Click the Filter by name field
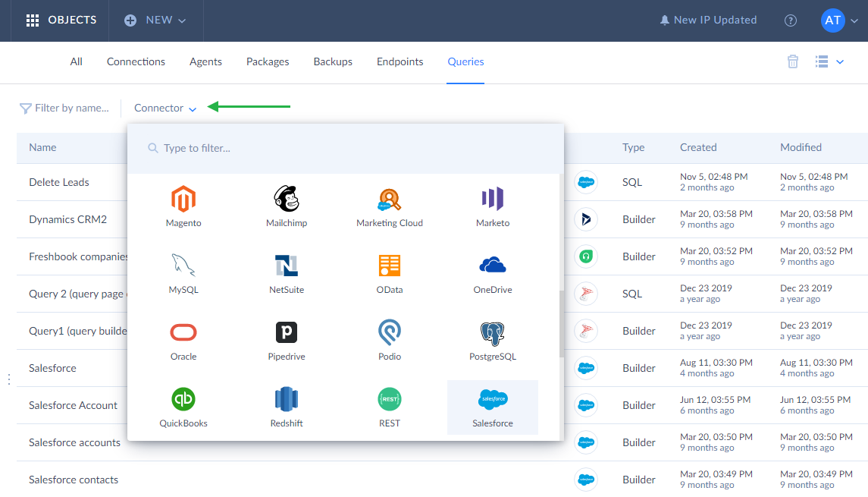This screenshot has width=868, height=497. (64, 108)
